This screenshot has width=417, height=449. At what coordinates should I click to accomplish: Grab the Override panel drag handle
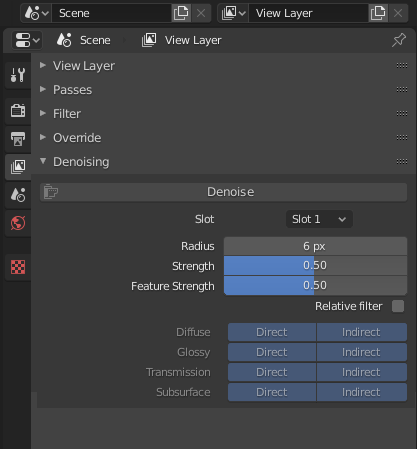point(402,138)
